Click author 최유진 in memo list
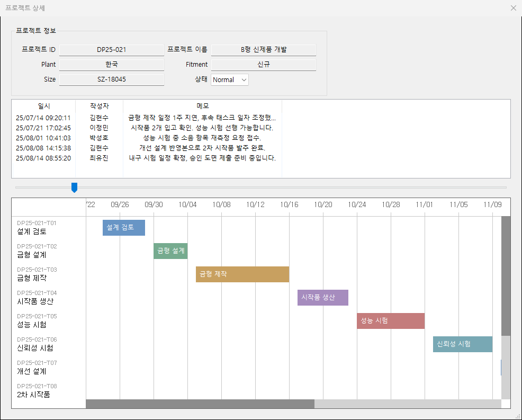 [x=99, y=158]
